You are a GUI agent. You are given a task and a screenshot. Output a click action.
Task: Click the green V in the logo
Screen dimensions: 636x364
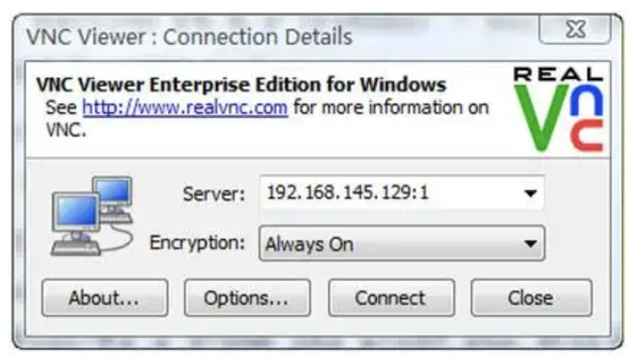point(541,117)
